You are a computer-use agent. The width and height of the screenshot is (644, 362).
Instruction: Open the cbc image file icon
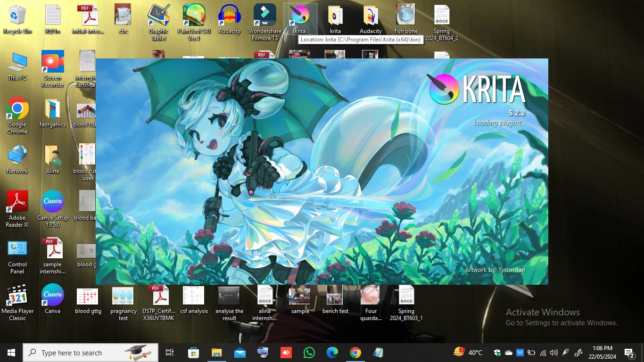pos(123,19)
